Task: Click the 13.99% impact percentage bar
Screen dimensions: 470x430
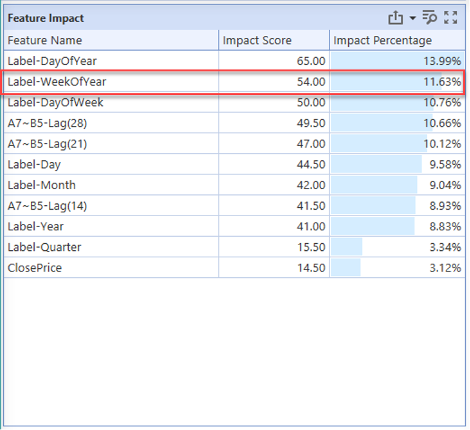Action: pos(397,61)
